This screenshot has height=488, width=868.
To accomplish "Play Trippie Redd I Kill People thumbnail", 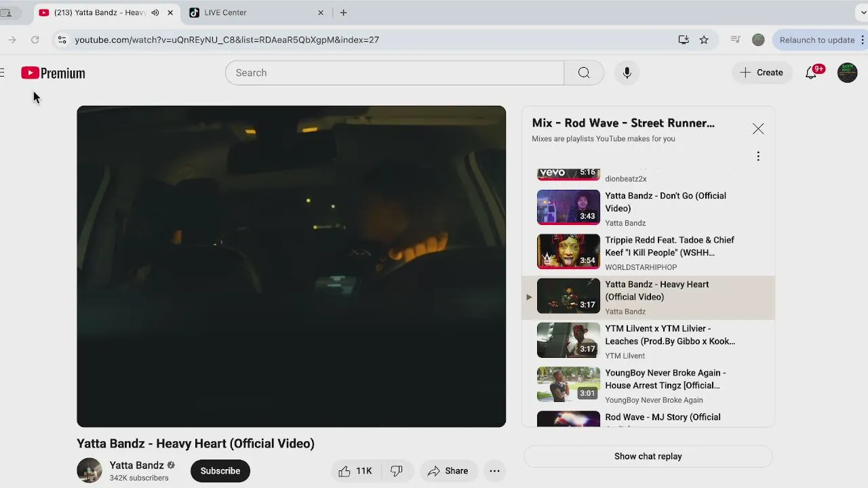I will [x=568, y=251].
